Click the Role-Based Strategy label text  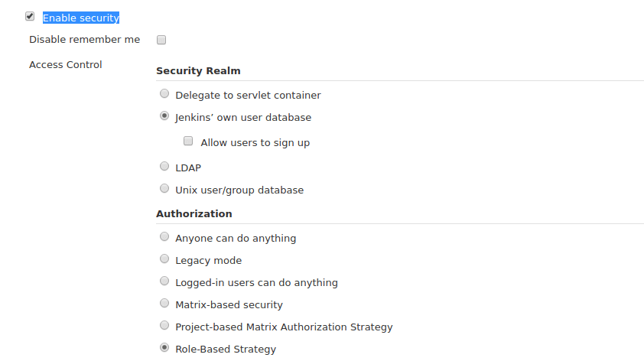pyautogui.click(x=226, y=349)
